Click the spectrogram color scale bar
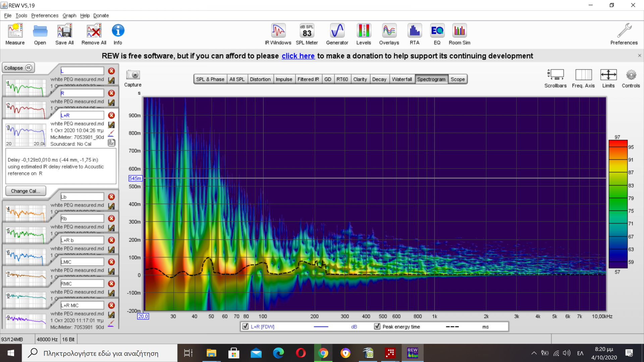This screenshot has height=362, width=644. [618, 204]
